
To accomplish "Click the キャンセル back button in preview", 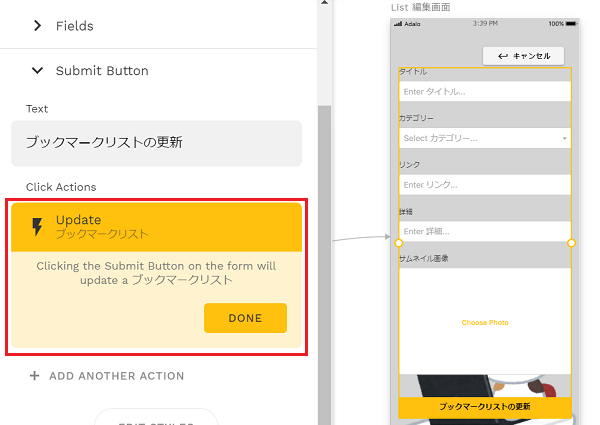I will click(523, 56).
